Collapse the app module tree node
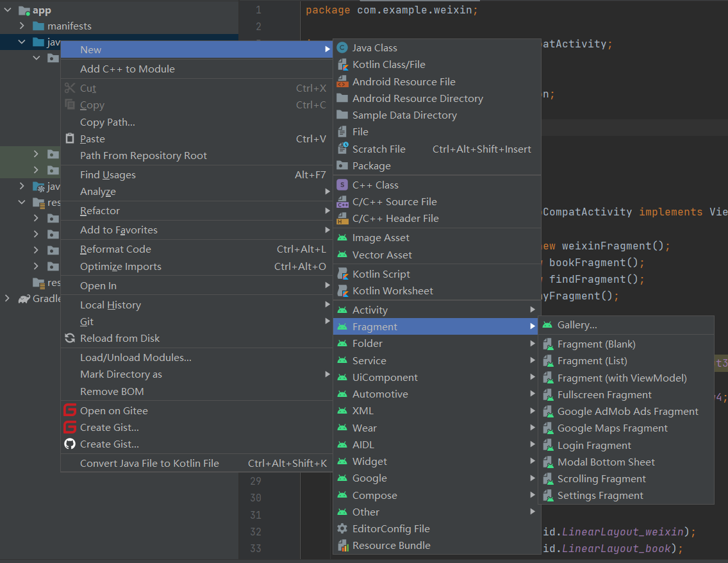The width and height of the screenshot is (728, 563). pyautogui.click(x=8, y=10)
